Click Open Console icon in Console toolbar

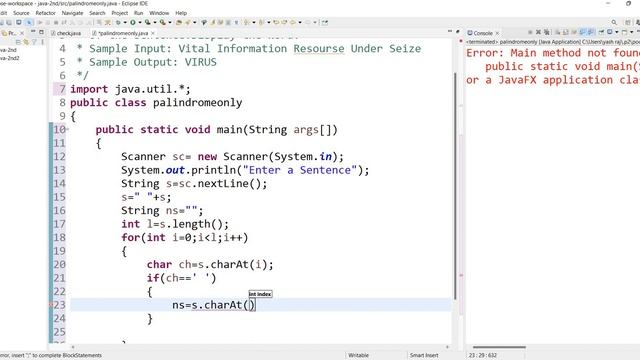click(x=624, y=32)
